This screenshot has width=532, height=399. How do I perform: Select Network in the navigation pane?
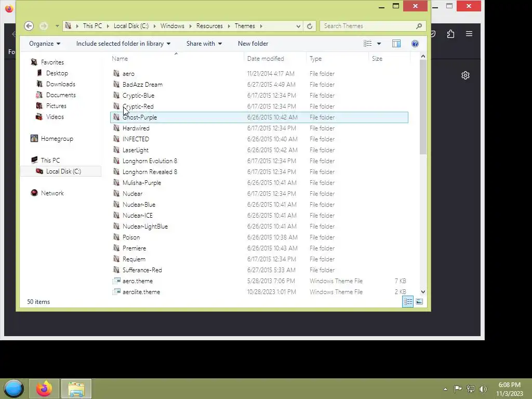52,193
